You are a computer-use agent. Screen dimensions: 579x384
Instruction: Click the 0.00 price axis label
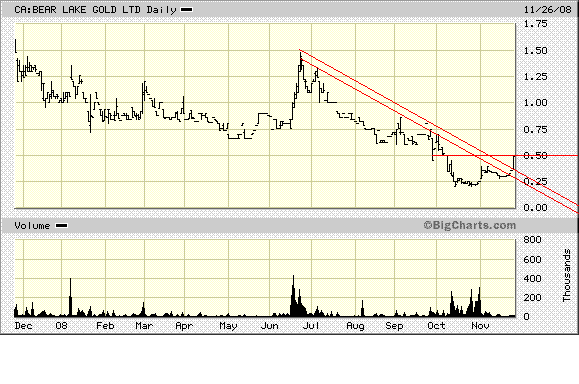535,208
